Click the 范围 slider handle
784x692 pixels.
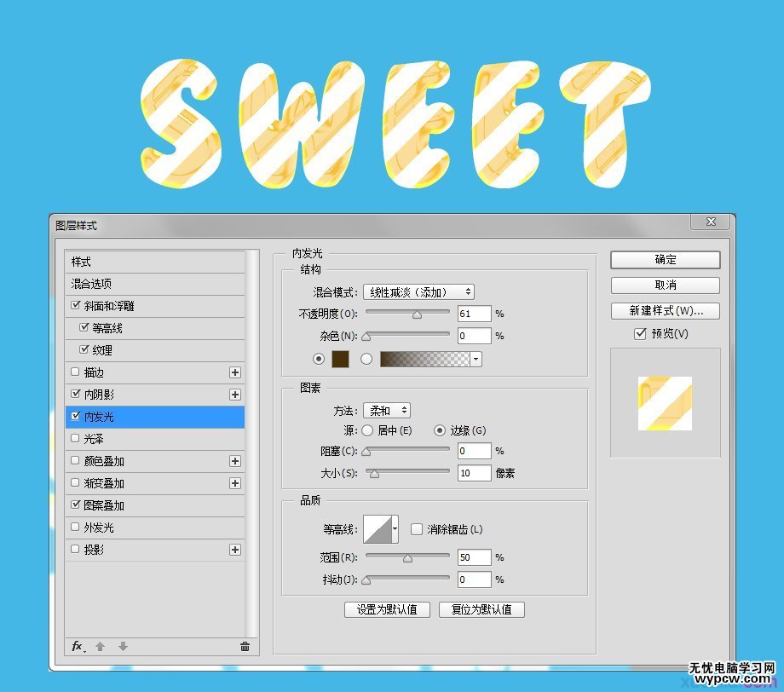click(408, 558)
